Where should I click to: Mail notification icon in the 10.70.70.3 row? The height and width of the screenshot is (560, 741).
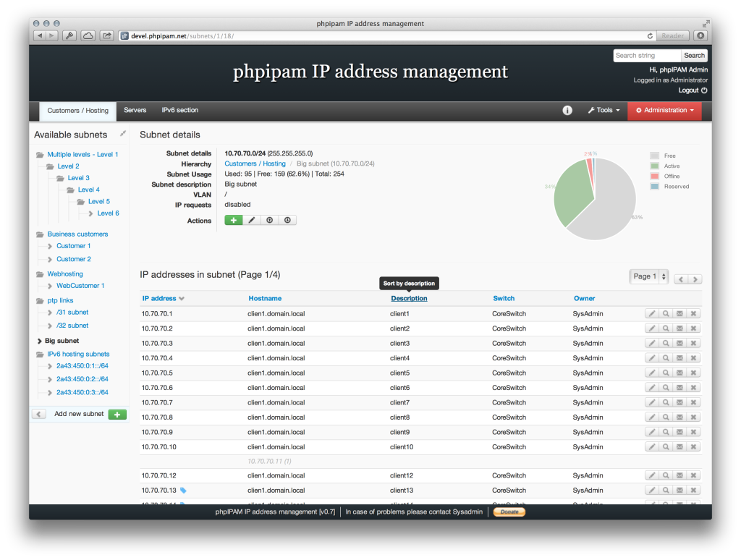coord(679,343)
